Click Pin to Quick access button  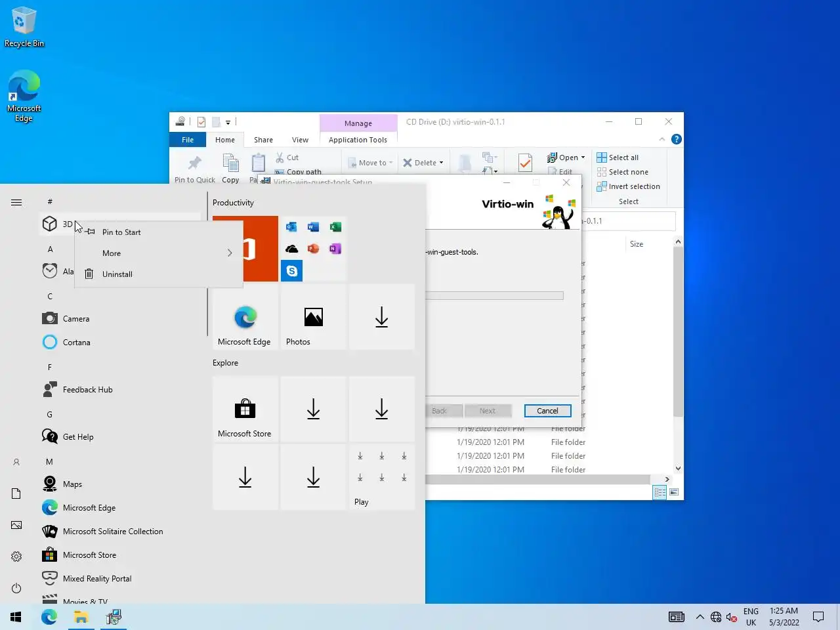click(195, 169)
